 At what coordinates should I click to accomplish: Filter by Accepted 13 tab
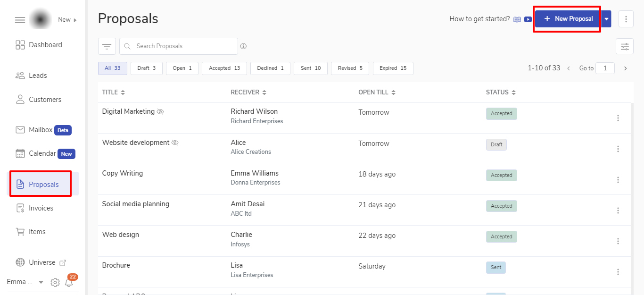(224, 68)
